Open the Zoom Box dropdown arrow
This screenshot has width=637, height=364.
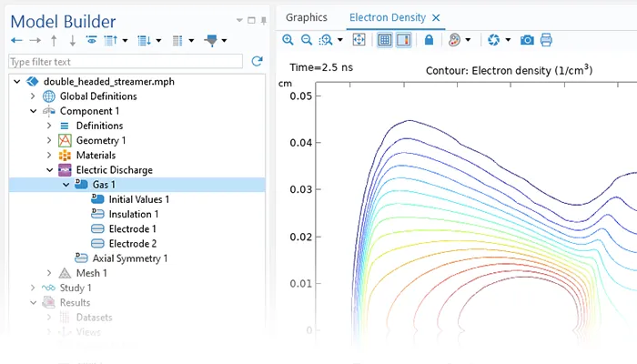pyautogui.click(x=340, y=40)
